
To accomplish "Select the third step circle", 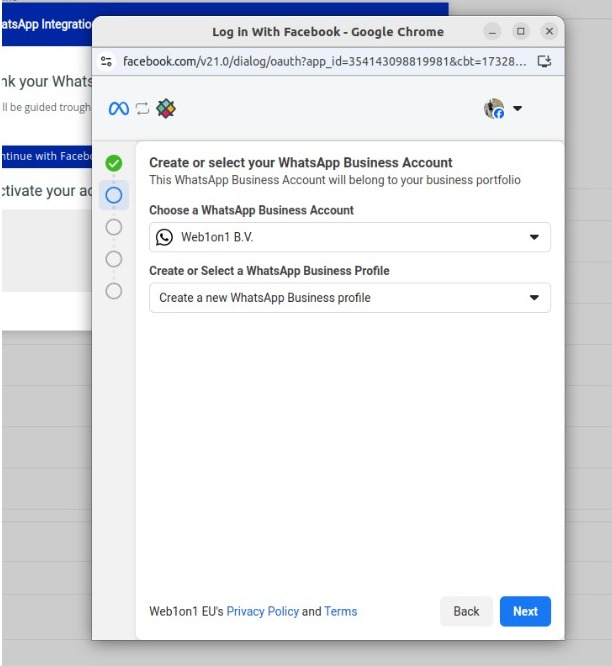I will pos(114,227).
